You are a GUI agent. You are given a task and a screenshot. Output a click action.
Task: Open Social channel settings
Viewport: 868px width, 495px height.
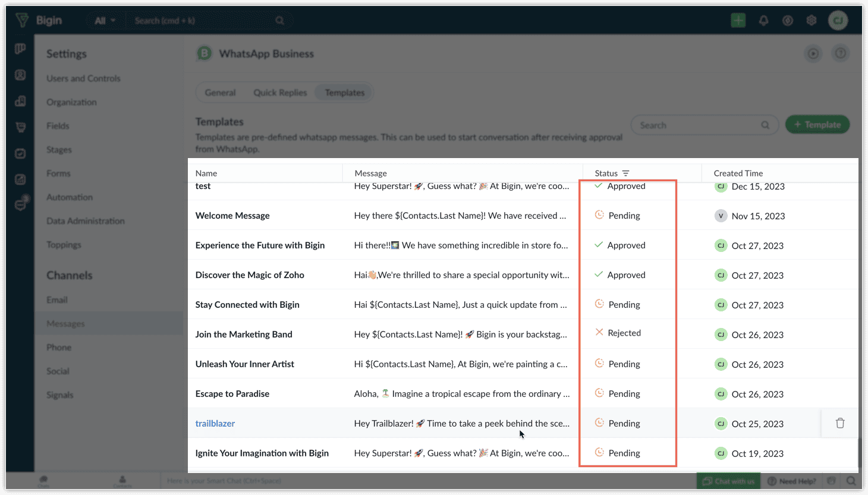[58, 371]
